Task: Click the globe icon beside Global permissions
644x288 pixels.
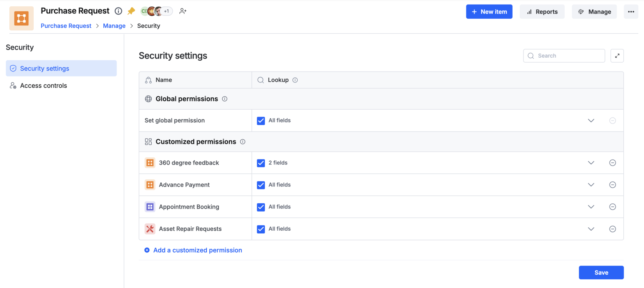Action: (148, 99)
